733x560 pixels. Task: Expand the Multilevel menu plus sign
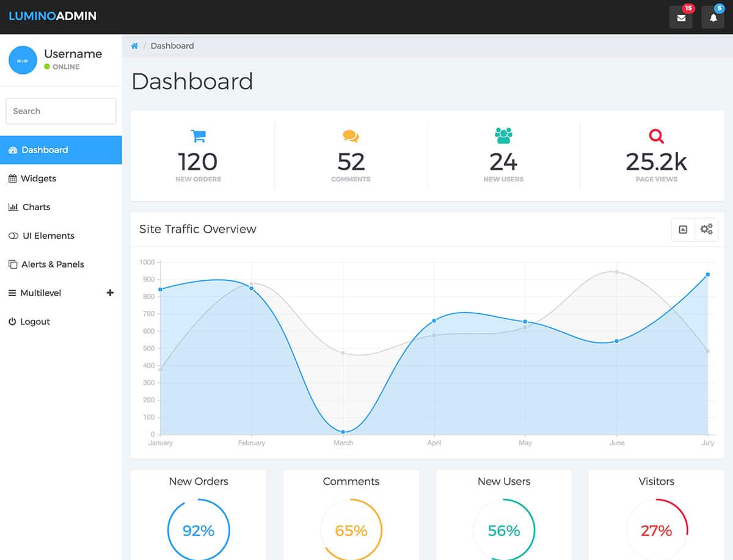(110, 293)
